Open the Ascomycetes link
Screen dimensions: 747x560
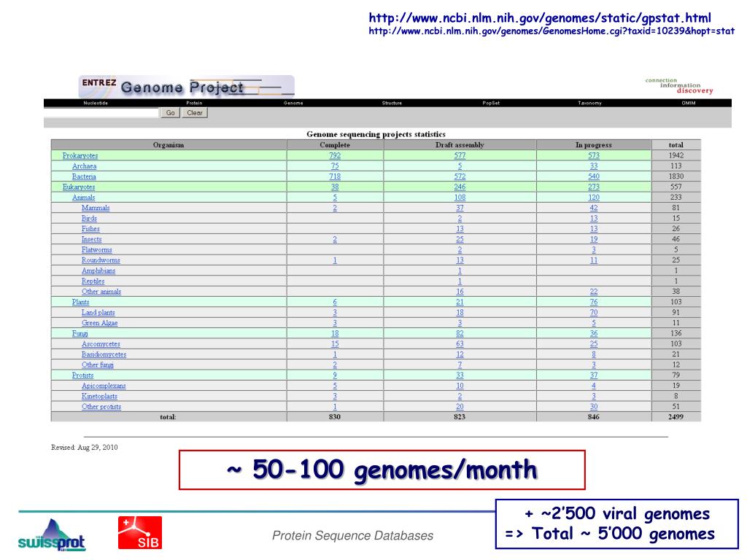(101, 344)
